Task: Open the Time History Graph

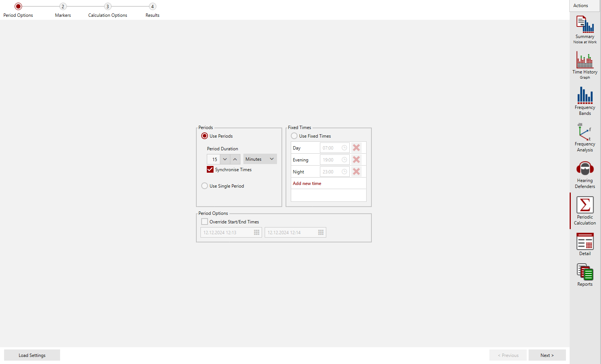Action: 585,65
